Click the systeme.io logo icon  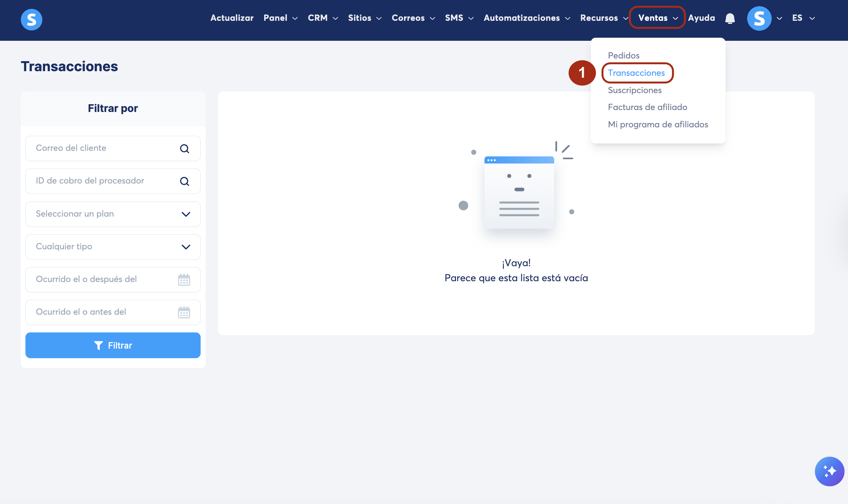pos(31,19)
